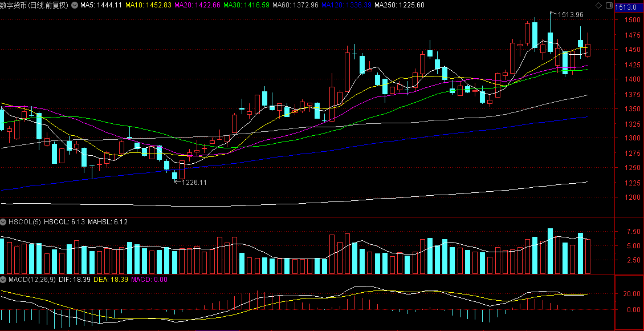The height and width of the screenshot is (331, 644).
Task: Click the 1200 price axis label
Action: click(x=633, y=197)
